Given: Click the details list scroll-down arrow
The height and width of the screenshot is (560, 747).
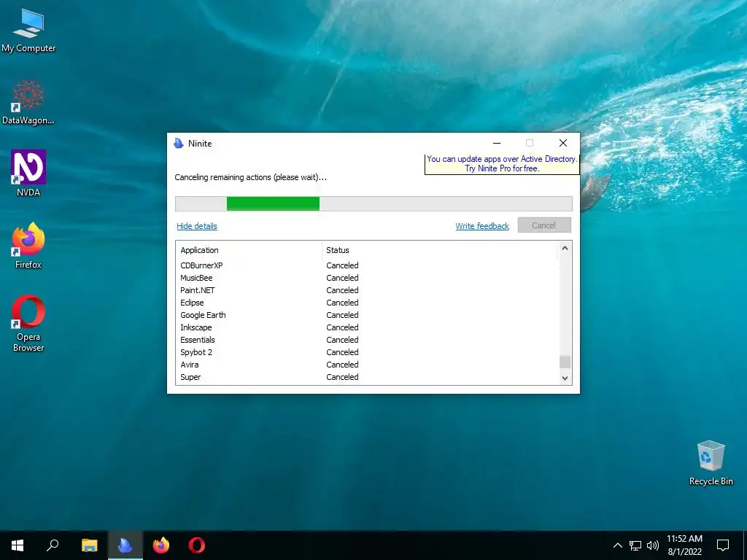Looking at the screenshot, I should [x=565, y=378].
